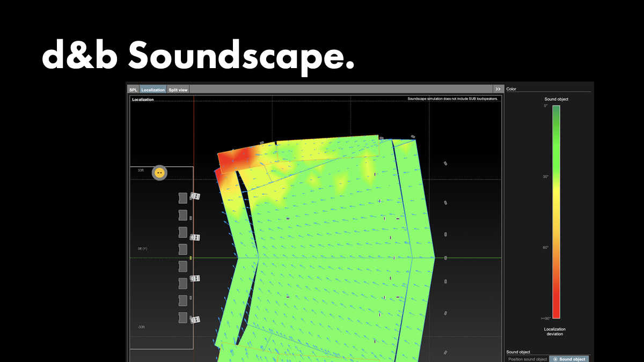The image size is (644, 362).
Task: Click the bottom loudspeaker of the left column
Action: [x=182, y=318]
